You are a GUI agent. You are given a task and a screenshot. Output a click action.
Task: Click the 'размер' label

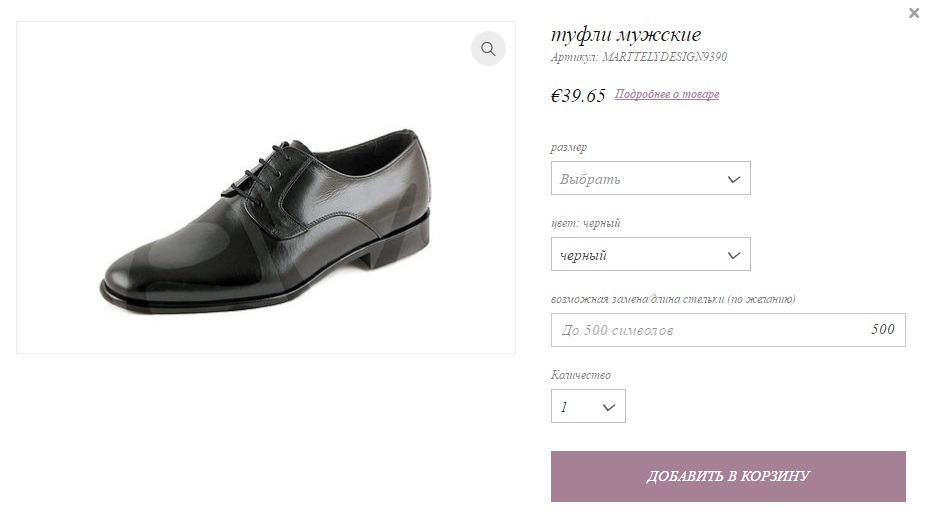point(569,148)
